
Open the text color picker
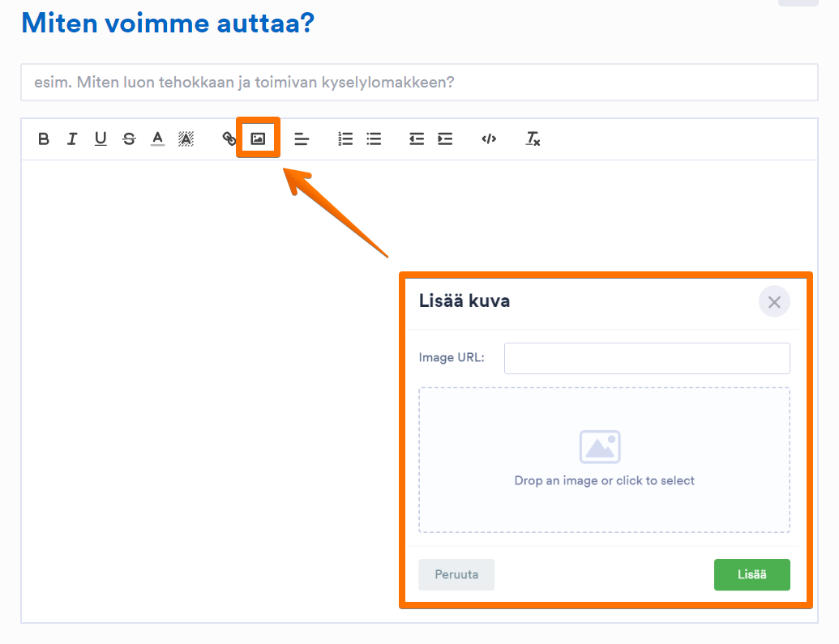click(158, 139)
